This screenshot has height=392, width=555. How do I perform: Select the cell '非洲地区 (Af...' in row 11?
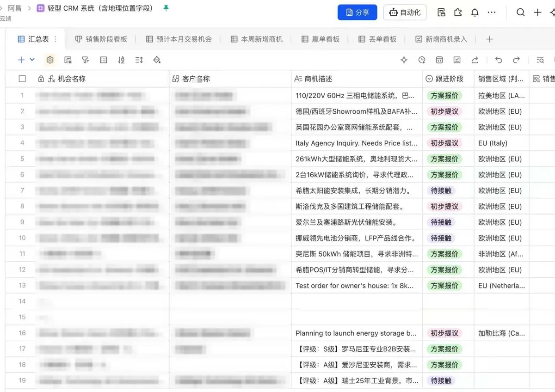(x=502, y=254)
